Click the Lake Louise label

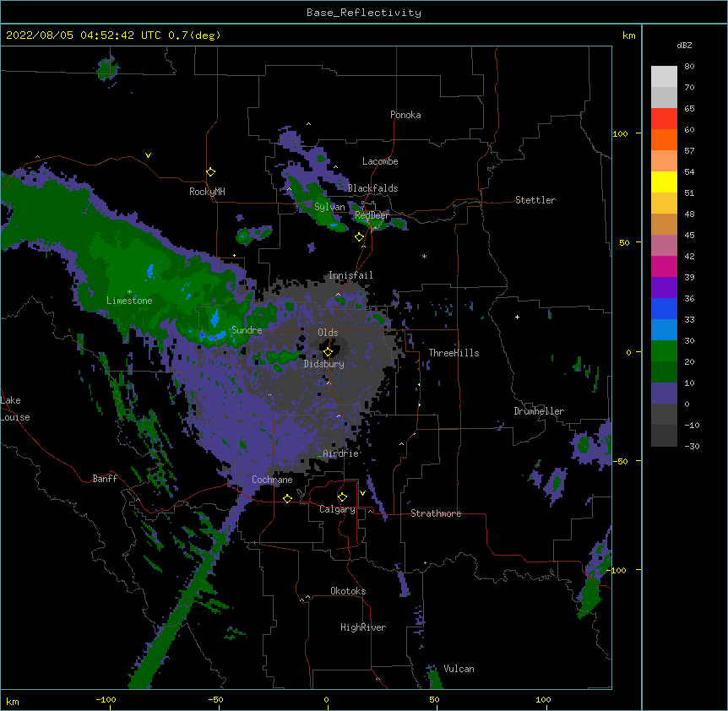tap(15, 409)
